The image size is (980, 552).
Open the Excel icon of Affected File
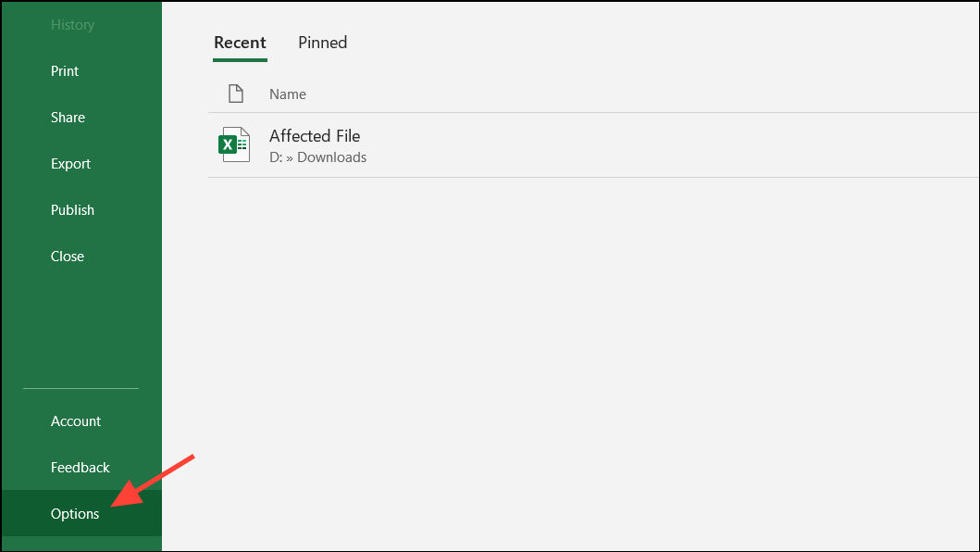[234, 144]
